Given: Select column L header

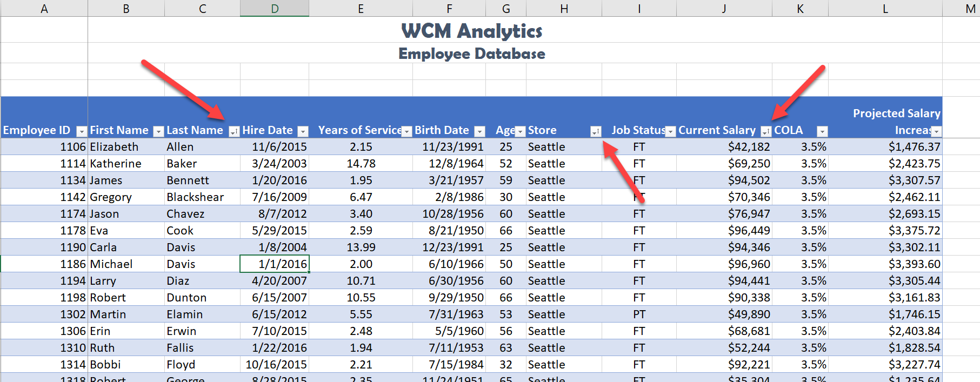Looking at the screenshot, I should click(x=885, y=9).
